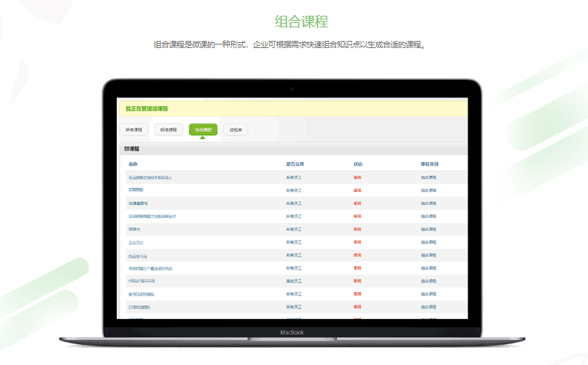Click the MacBook label below the screen
The height and width of the screenshot is (365, 588).
[291, 332]
